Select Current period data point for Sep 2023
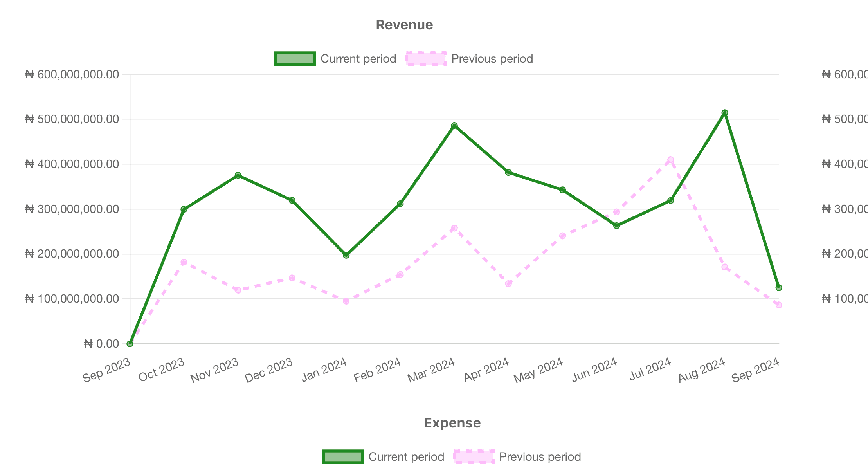This screenshot has width=868, height=467. (x=130, y=344)
